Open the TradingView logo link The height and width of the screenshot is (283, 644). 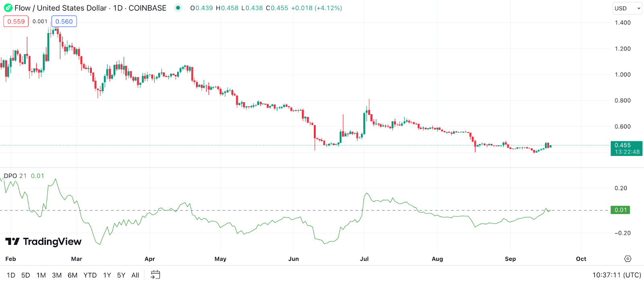[43, 242]
